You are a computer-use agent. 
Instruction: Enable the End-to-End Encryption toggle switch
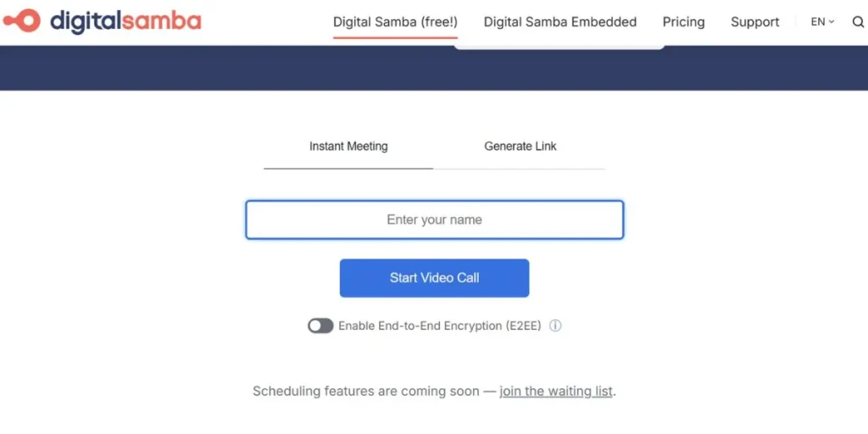point(320,325)
